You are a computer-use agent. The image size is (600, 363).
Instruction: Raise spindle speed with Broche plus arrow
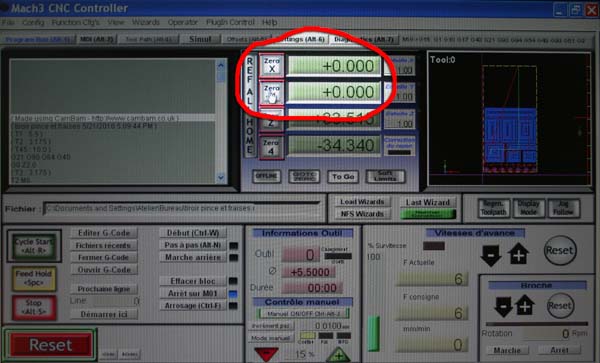tap(525, 305)
